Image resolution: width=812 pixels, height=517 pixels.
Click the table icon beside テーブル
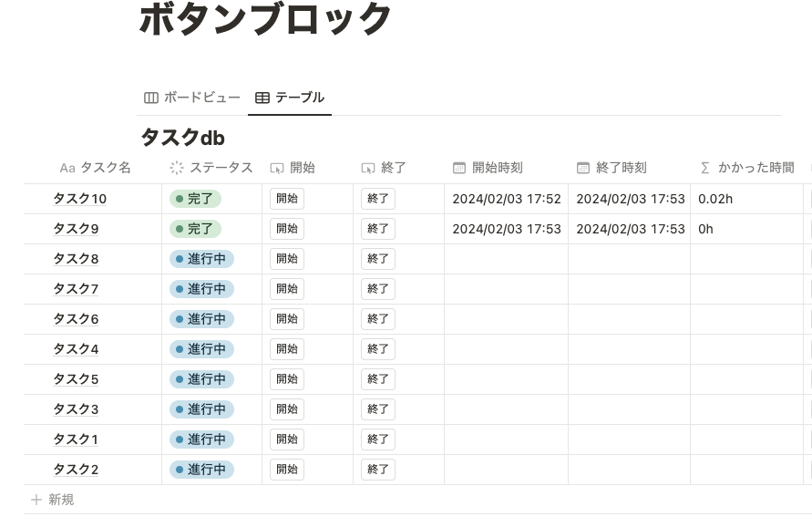pos(262,98)
